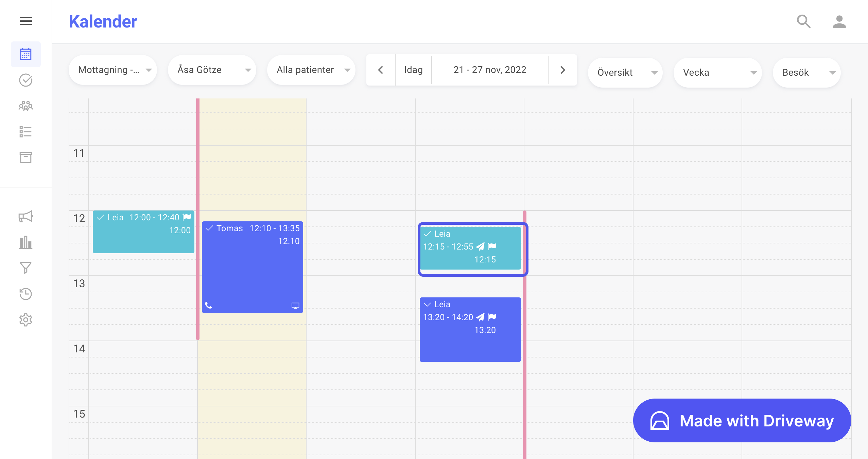
Task: Click the screen icon in Tomas appointment
Action: tap(295, 306)
